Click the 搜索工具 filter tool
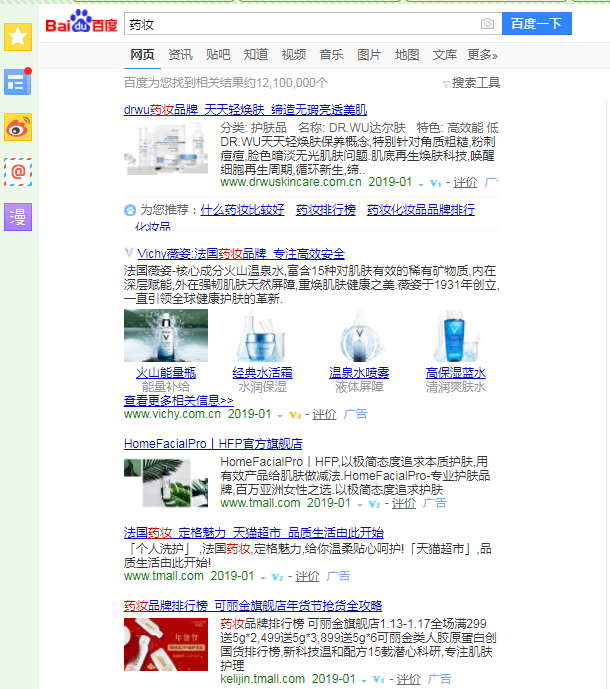Viewport: 610px width, 689px height. (x=471, y=83)
